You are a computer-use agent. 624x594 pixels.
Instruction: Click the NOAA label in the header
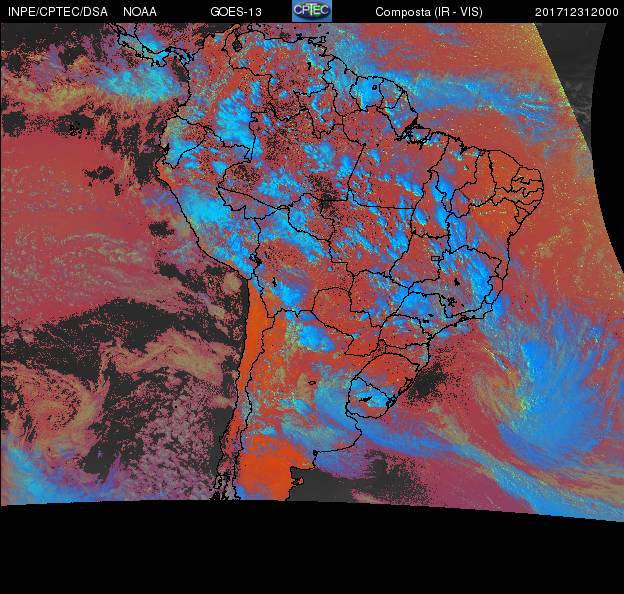click(x=140, y=12)
